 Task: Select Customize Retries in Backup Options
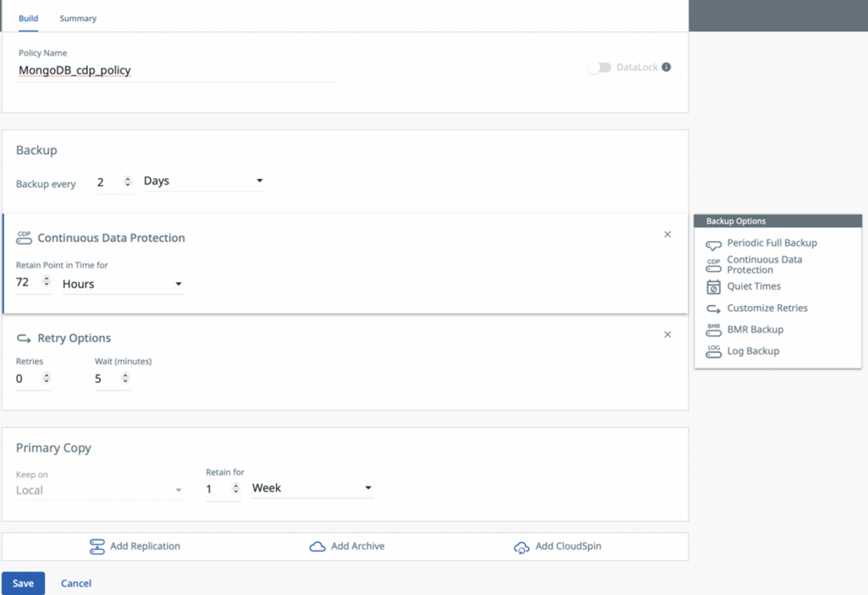pos(767,308)
